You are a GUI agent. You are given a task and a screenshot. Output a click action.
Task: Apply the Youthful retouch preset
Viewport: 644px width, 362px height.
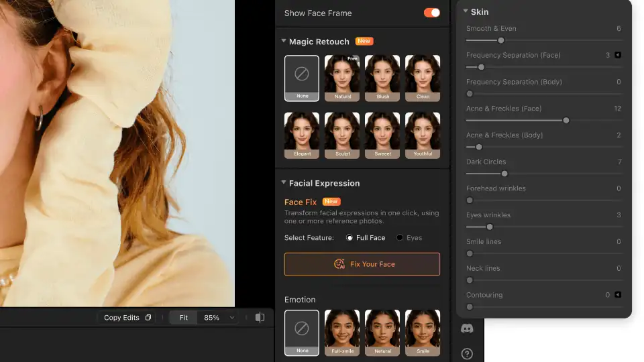pos(422,135)
